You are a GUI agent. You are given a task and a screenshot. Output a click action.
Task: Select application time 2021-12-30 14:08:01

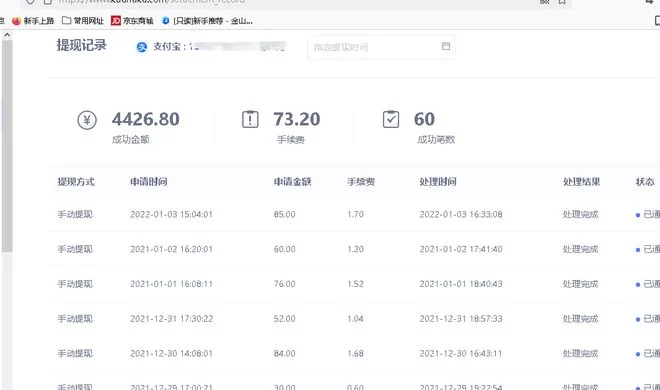[x=171, y=353]
